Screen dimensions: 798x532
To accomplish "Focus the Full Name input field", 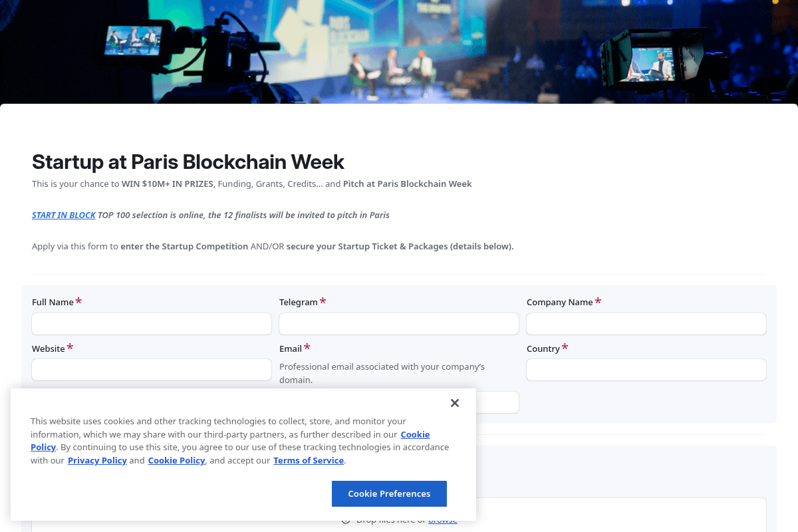I will click(x=151, y=324).
